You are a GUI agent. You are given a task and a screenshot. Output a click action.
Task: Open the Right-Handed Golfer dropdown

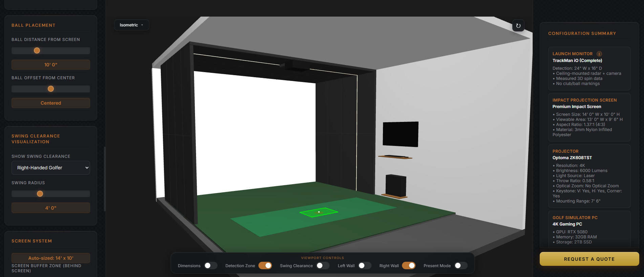(51, 168)
